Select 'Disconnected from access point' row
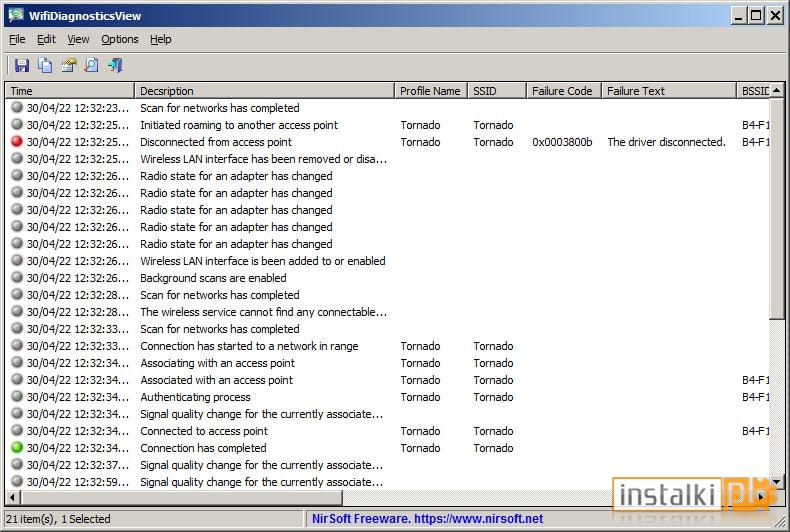The width and height of the screenshot is (790, 532). coord(387,142)
